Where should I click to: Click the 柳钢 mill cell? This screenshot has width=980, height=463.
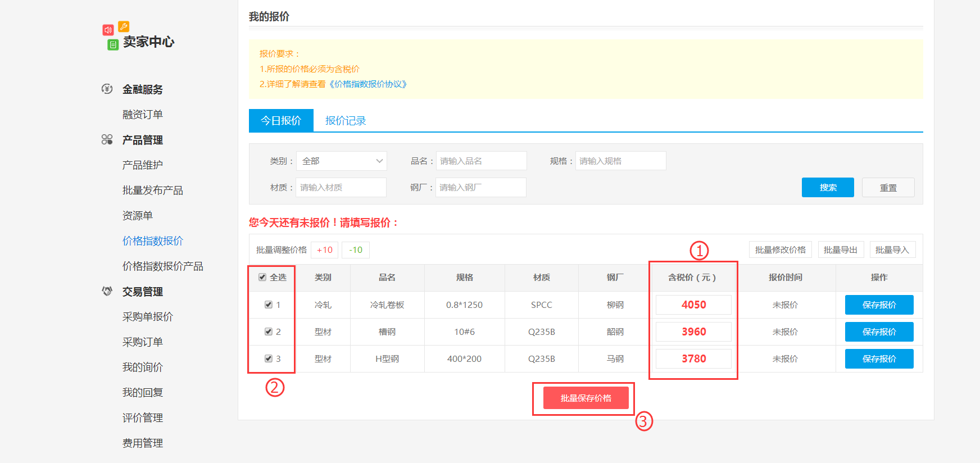pos(615,305)
